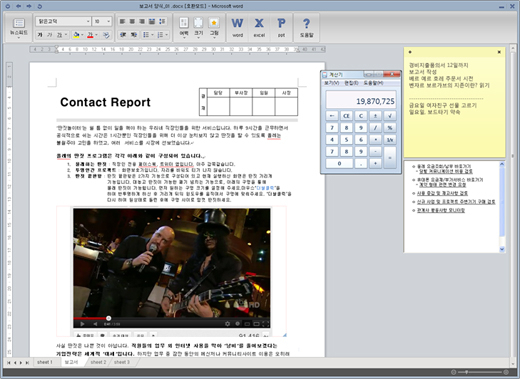Open the font name dropdown
The height and width of the screenshot is (379, 520).
pos(88,21)
